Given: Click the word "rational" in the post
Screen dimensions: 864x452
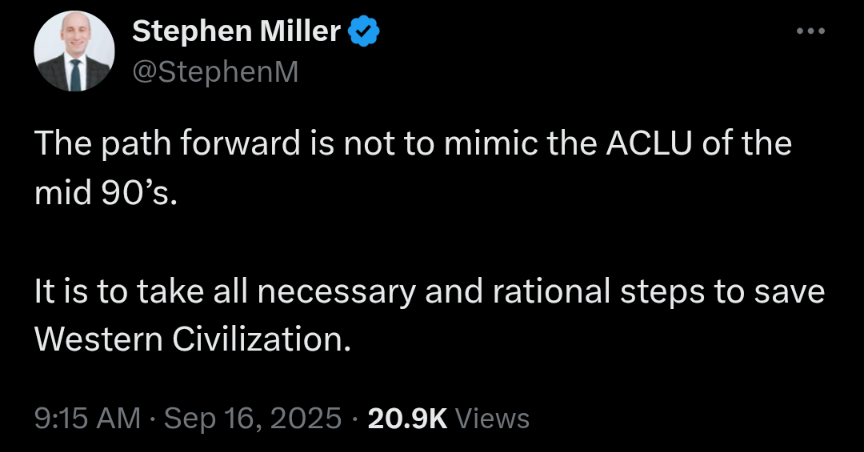Looking at the screenshot, I should pos(550,291).
